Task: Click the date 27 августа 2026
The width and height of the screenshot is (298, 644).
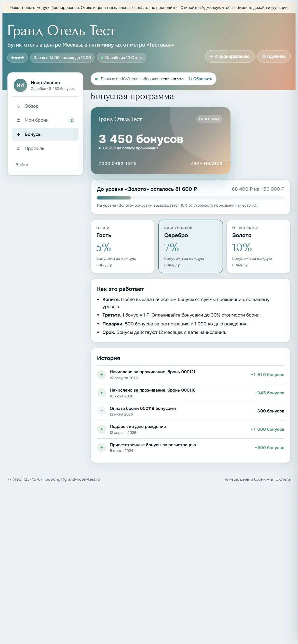Action: [124, 378]
